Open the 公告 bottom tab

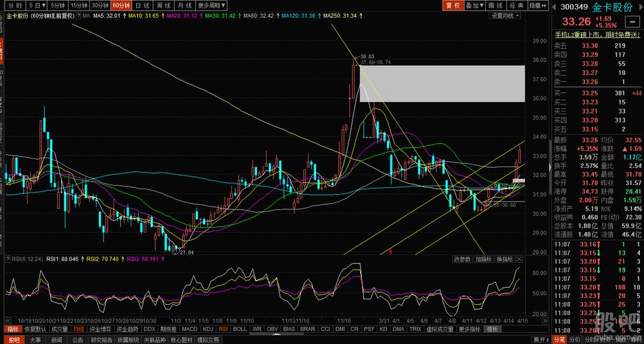pyautogui.click(x=78, y=340)
